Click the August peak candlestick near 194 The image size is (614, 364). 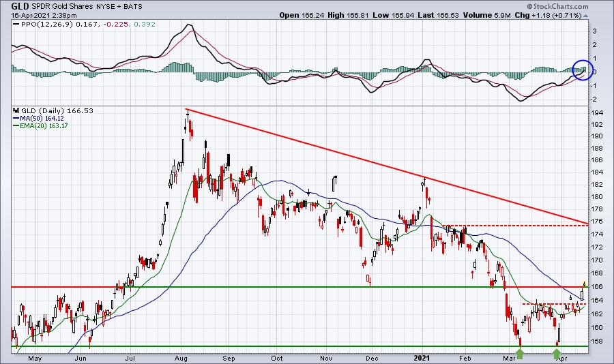187,117
